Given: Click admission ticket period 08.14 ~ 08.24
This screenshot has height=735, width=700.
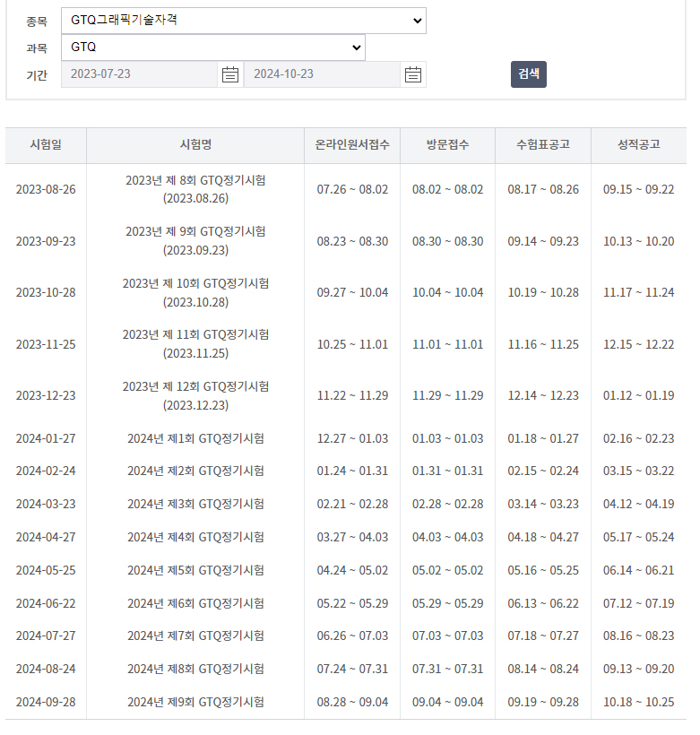Looking at the screenshot, I should (x=543, y=669).
